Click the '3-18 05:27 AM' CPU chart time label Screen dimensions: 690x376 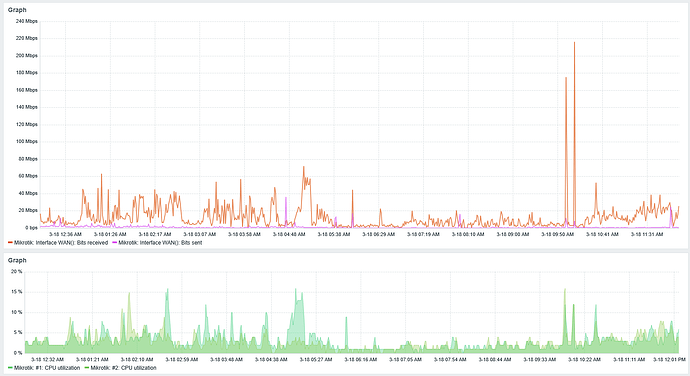click(x=316, y=359)
